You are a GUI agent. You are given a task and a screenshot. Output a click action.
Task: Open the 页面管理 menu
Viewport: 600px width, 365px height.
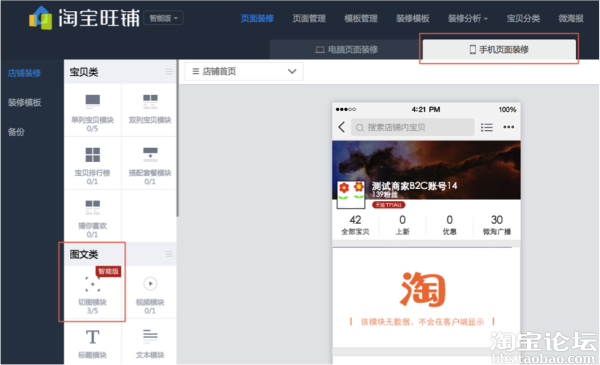tap(309, 18)
